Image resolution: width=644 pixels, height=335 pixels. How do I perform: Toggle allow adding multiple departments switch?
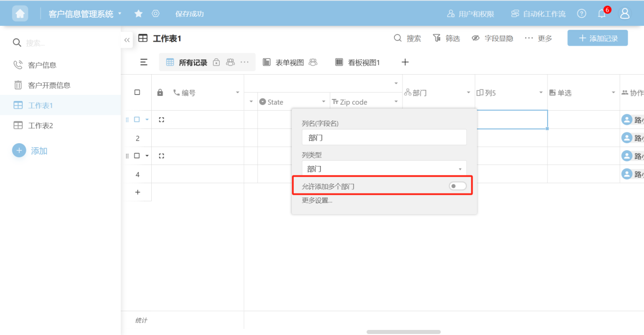pyautogui.click(x=457, y=186)
